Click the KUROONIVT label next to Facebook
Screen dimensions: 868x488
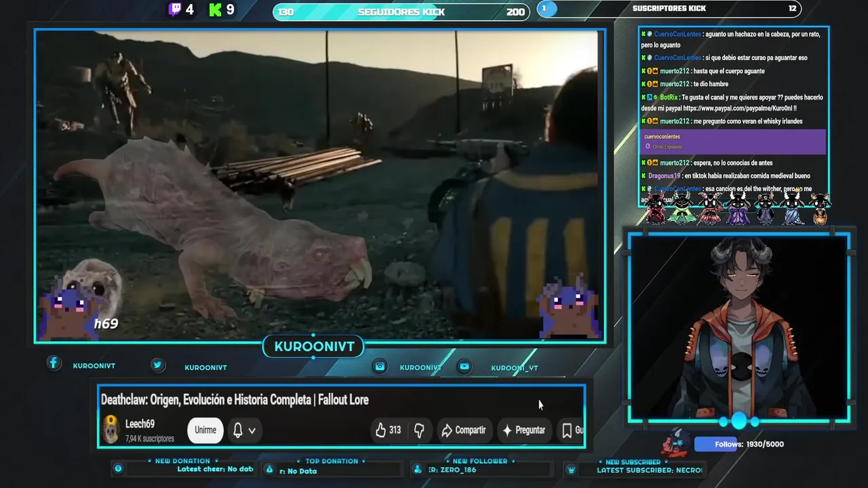pos(94,366)
